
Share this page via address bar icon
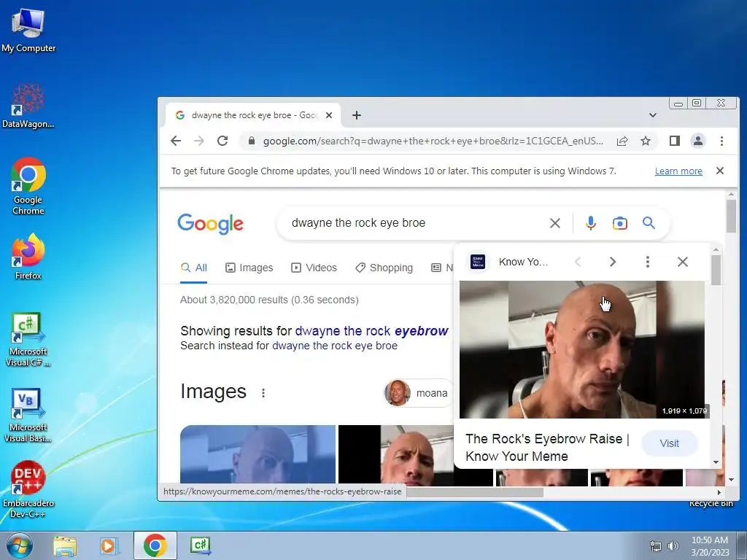click(622, 141)
